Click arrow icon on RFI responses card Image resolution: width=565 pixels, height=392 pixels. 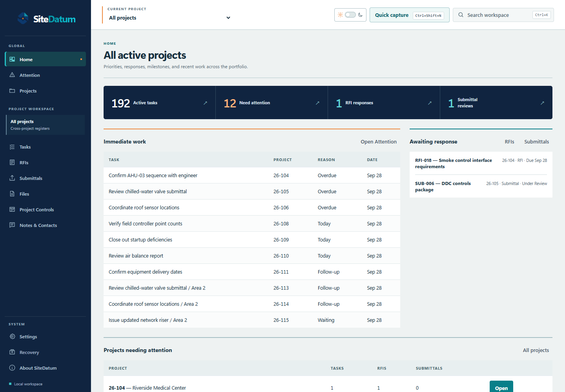430,103
